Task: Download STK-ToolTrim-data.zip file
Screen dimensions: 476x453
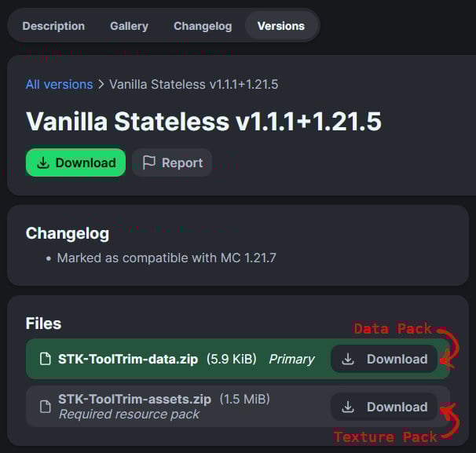Action: (384, 359)
